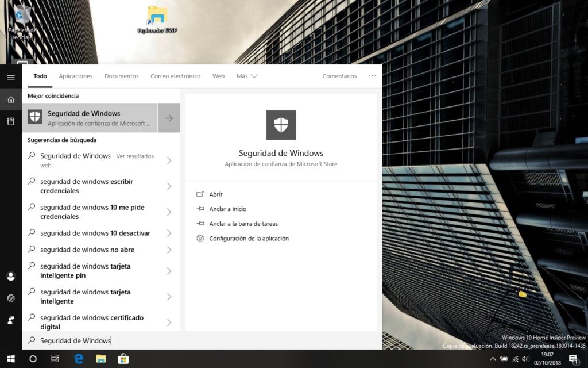Expand chevron for 'certificado digital' suggestion
This screenshot has width=588, height=368.
pos(169,323)
